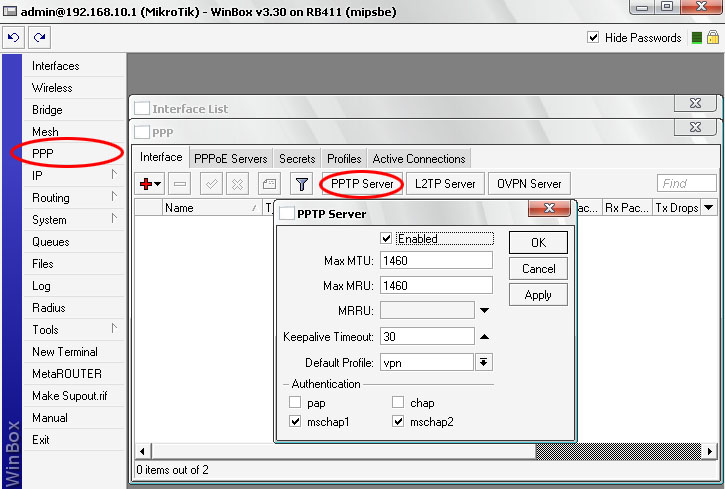Toggle the Hide Passwords checkbox
725x489 pixels.
(593, 37)
